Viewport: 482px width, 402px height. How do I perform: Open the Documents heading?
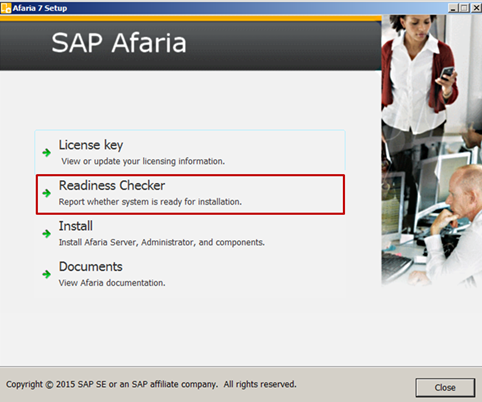91,267
